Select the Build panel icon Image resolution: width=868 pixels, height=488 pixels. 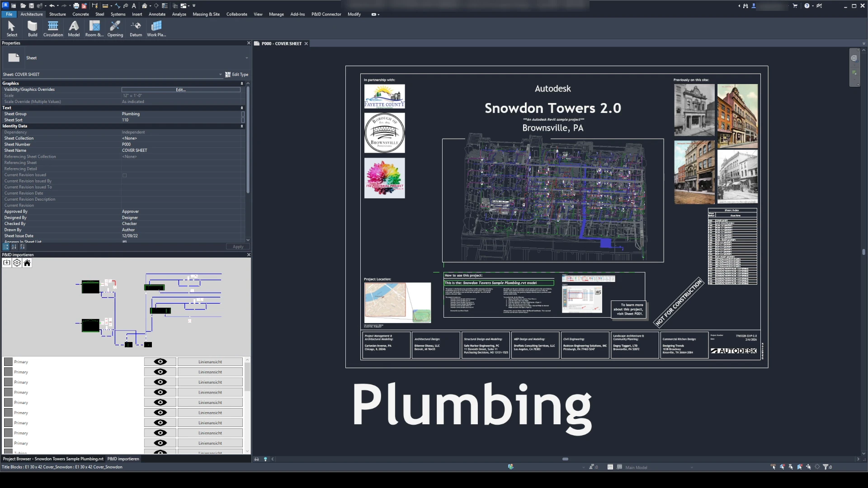(x=33, y=29)
